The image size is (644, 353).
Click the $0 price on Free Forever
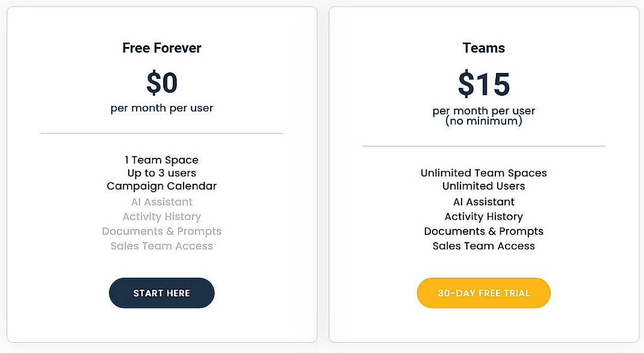coord(161,83)
